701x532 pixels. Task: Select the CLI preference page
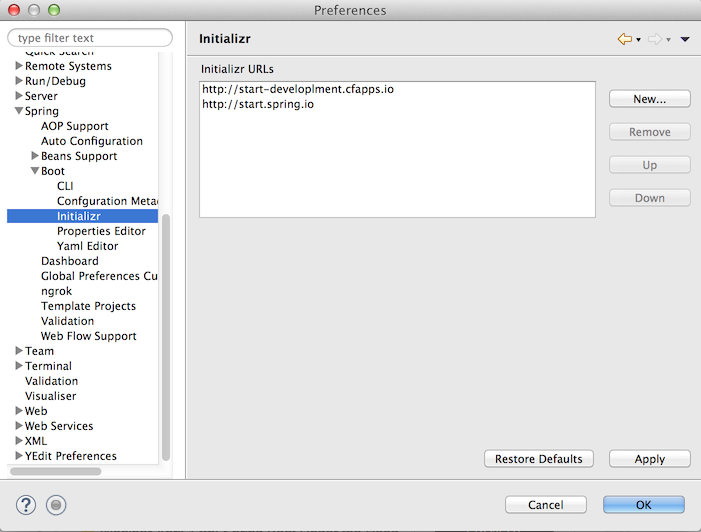point(65,186)
